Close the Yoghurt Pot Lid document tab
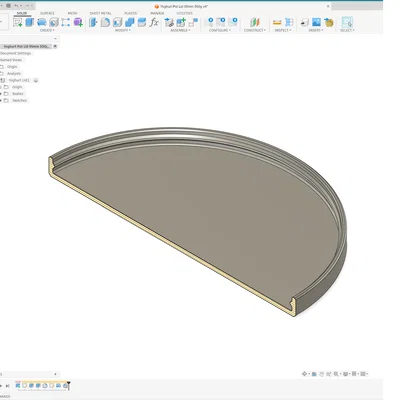The height and width of the screenshot is (400, 400). pyautogui.click(x=328, y=6)
